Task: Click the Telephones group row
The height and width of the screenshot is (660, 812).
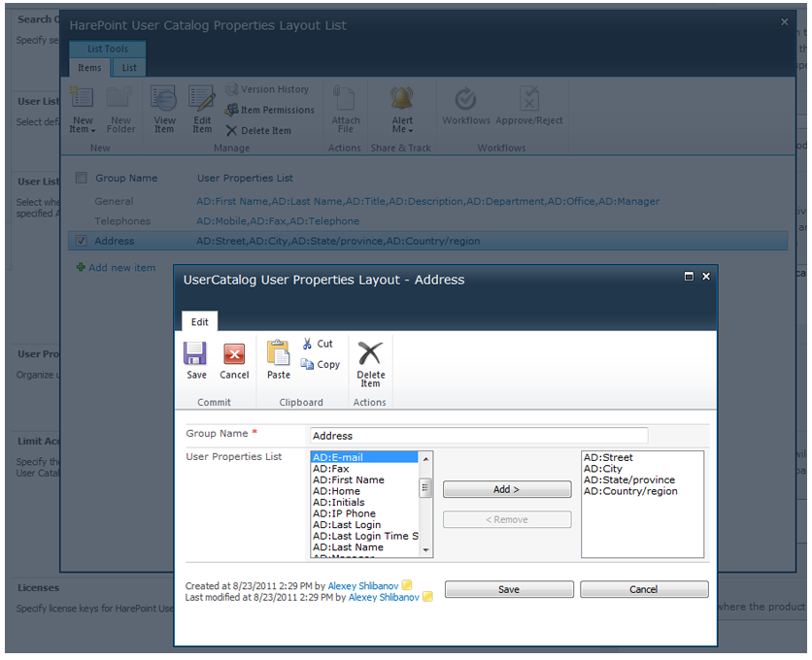Action: click(427, 221)
